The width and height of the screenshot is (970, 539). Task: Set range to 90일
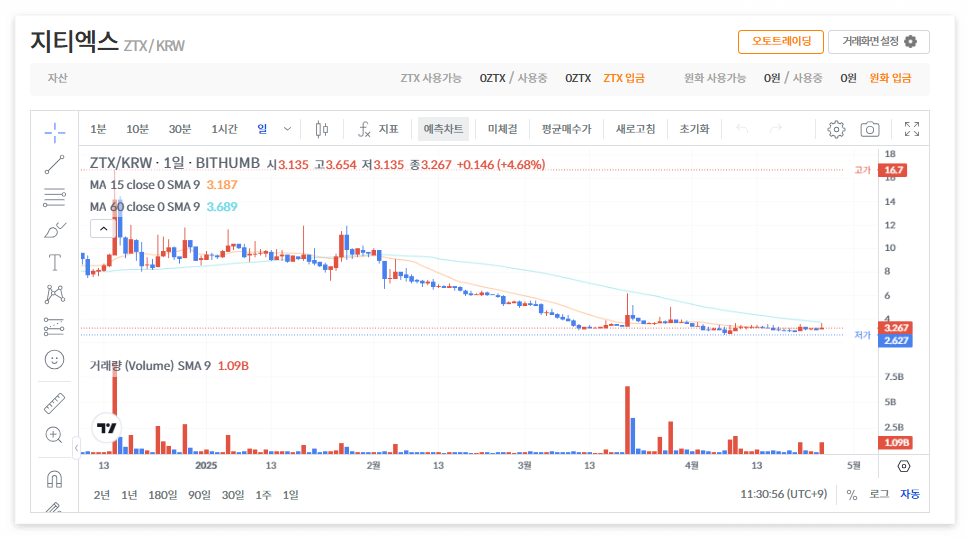(199, 494)
